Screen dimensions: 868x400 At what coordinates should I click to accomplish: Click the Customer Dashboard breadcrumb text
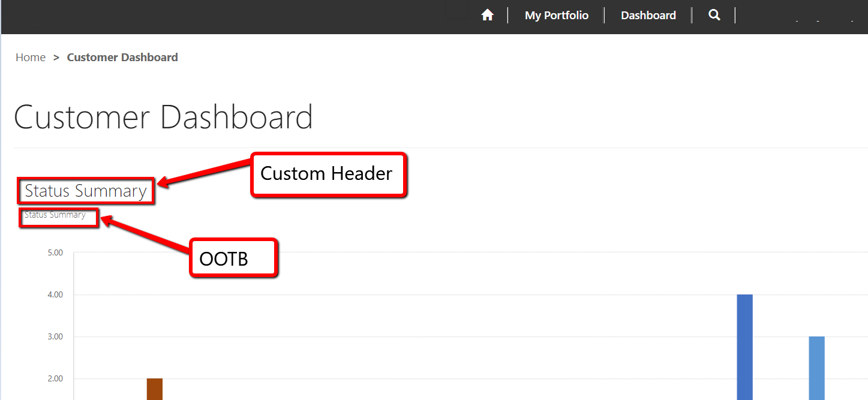[x=122, y=58]
